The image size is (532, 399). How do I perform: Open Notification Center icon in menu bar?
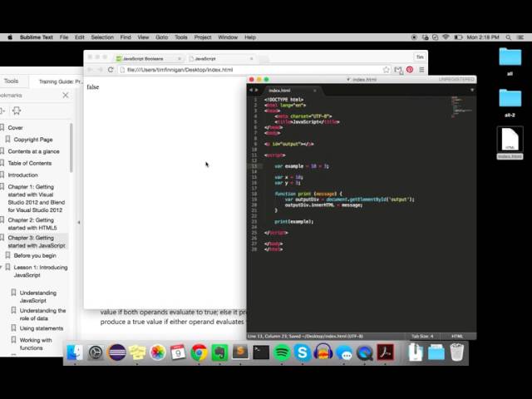(520, 37)
